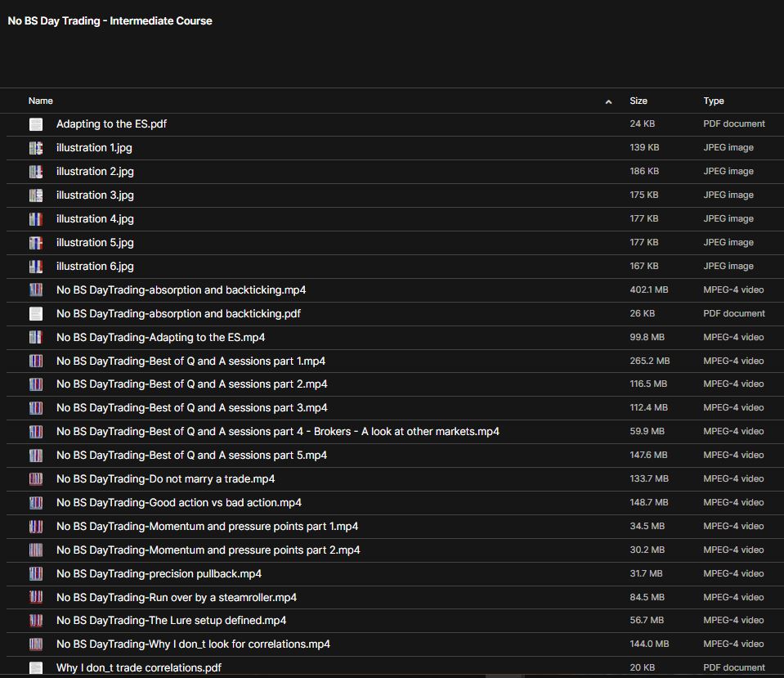The height and width of the screenshot is (678, 784).
Task: Click the PDF icon for absorption and backticking.pdf
Action: (34, 313)
